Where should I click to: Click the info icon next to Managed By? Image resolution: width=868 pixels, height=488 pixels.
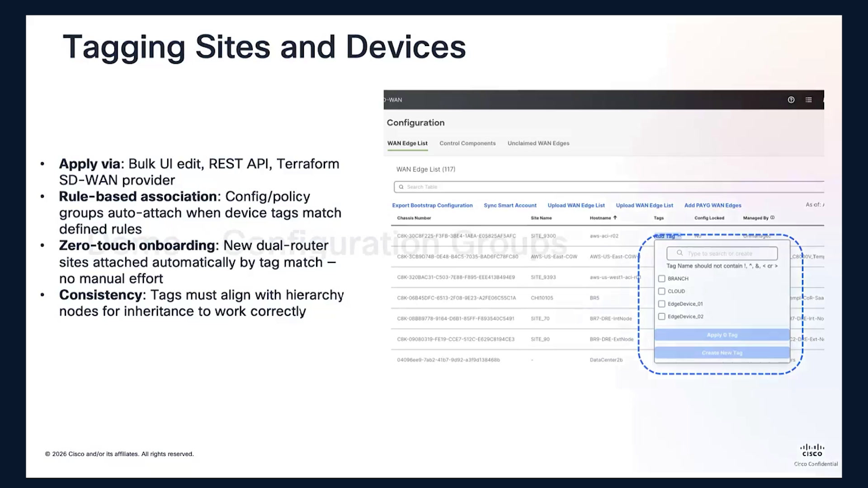(773, 218)
